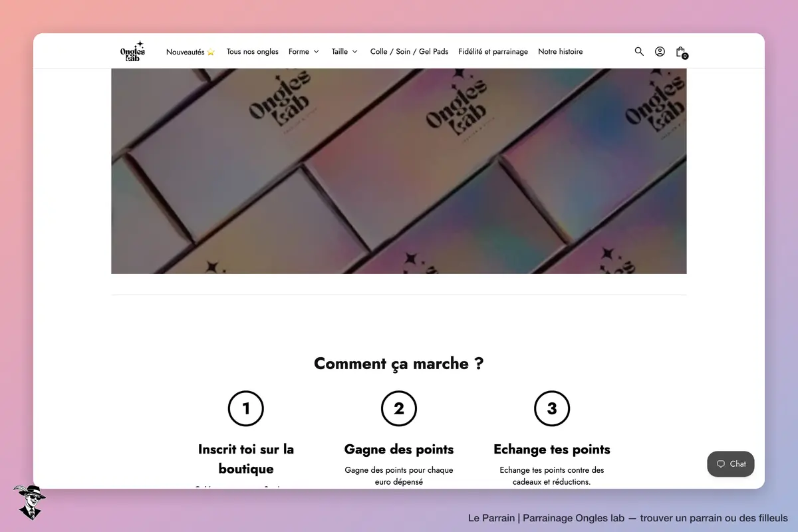Open the shopping bag cart icon

(x=681, y=52)
